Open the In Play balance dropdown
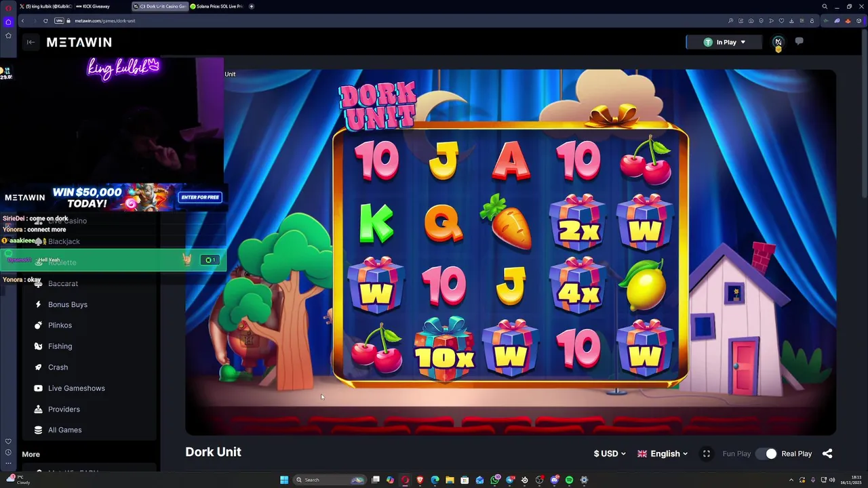This screenshot has width=868, height=488. point(724,42)
